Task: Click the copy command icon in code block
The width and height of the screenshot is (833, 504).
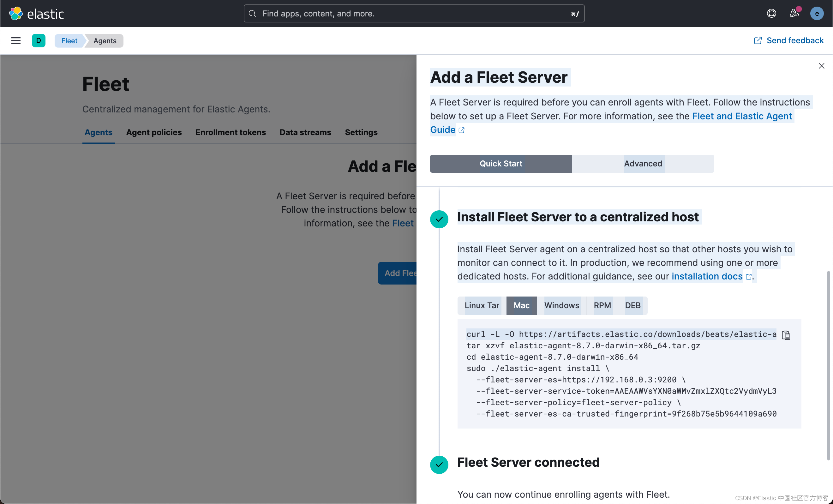Action: pyautogui.click(x=787, y=335)
